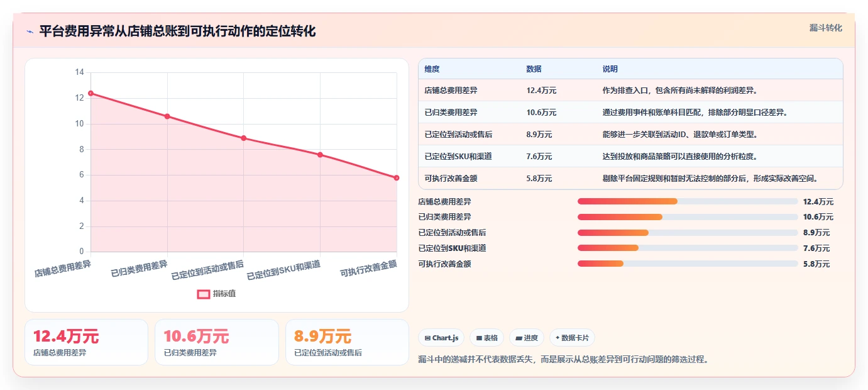Open the 8.9万元 已定位到活动或售后 data card
Image resolution: width=868 pixels, height=390 pixels.
coord(347,342)
